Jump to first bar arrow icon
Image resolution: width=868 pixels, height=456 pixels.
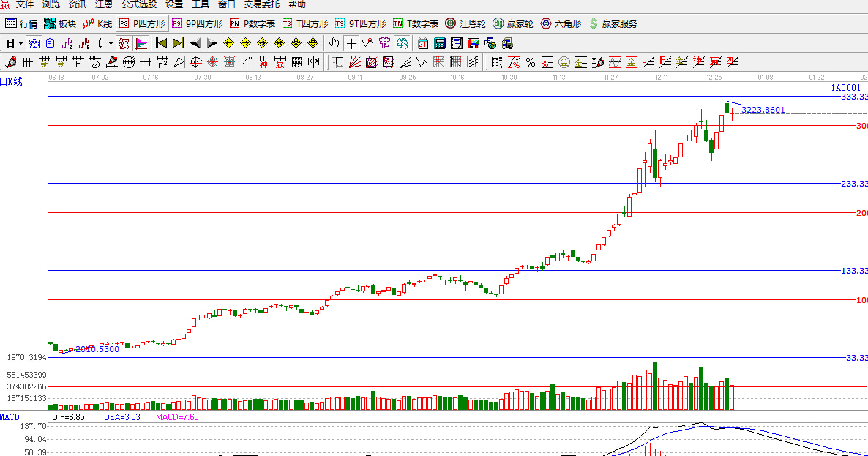(161, 43)
